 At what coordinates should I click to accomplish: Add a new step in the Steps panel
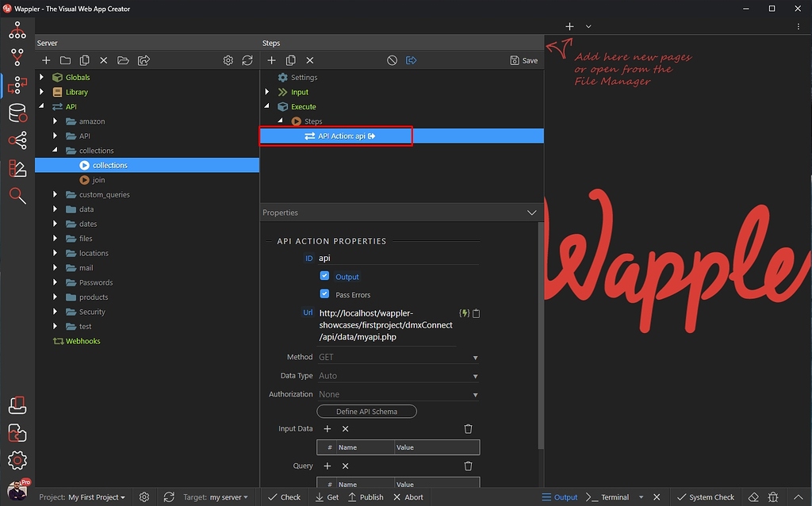coord(271,59)
